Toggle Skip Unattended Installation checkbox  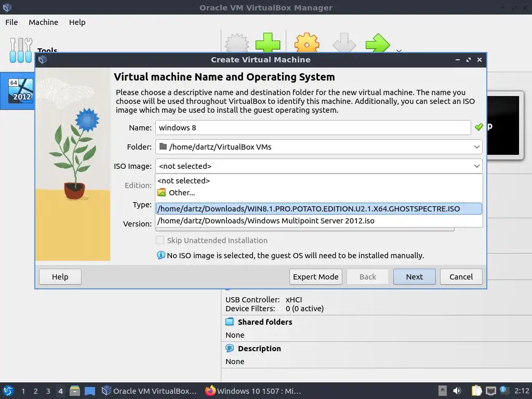(x=160, y=240)
